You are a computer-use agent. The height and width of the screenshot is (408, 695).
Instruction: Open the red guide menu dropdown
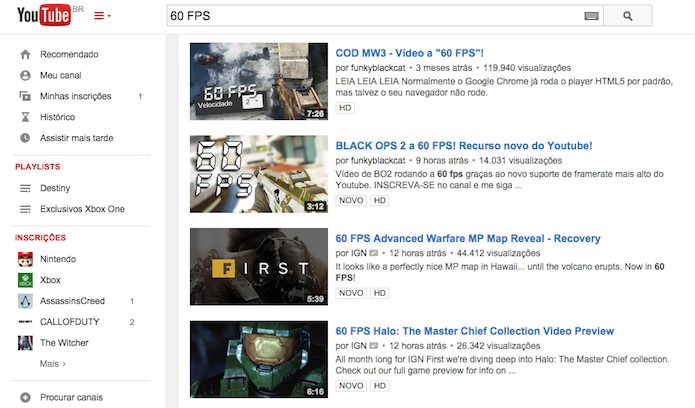point(102,16)
